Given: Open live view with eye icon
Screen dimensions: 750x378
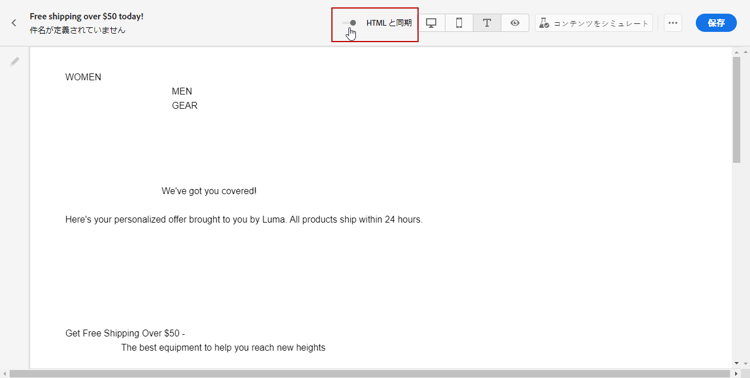Looking at the screenshot, I should point(515,22).
